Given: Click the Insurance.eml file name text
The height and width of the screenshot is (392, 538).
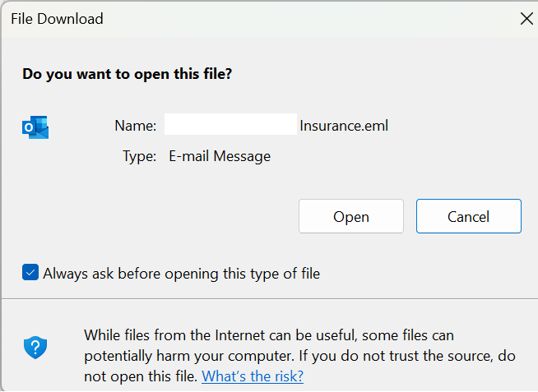Looking at the screenshot, I should point(344,126).
